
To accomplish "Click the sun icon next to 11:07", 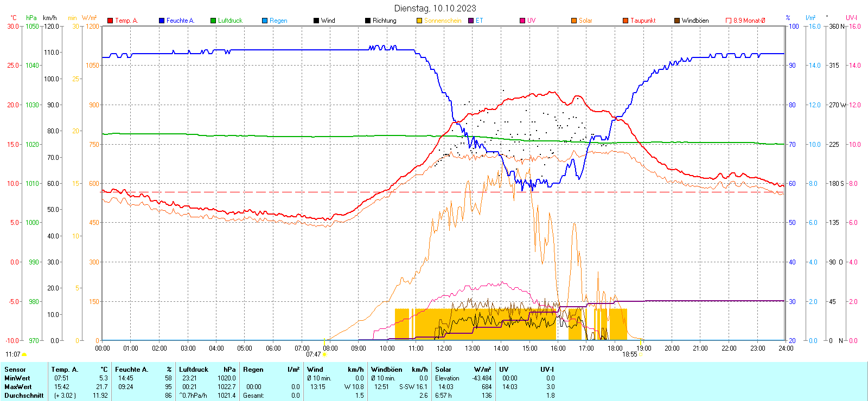I will point(24,354).
